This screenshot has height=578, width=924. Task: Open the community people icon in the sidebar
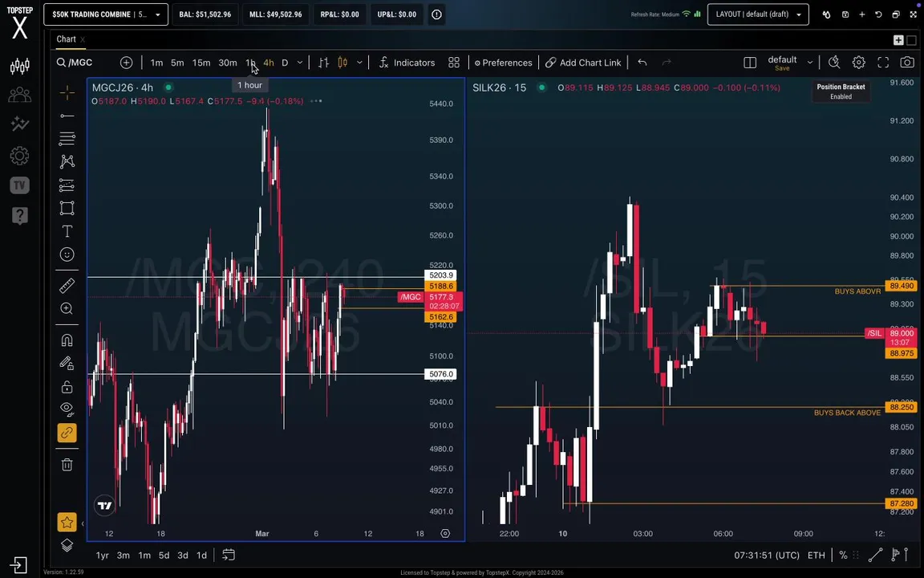(19, 95)
